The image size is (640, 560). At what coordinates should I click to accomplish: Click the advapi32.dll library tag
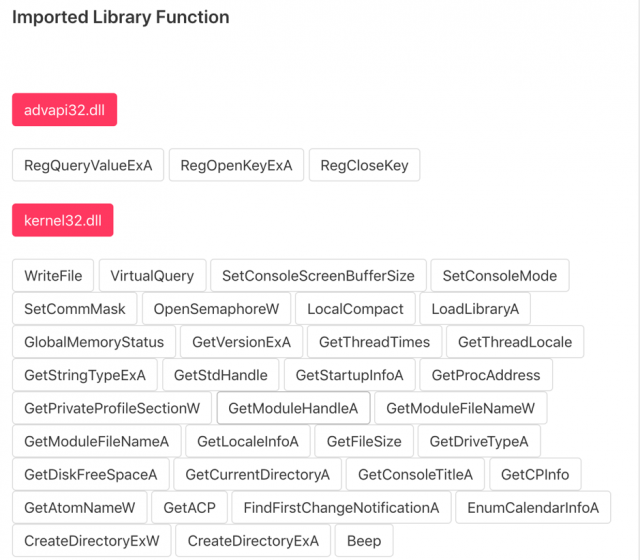click(64, 110)
